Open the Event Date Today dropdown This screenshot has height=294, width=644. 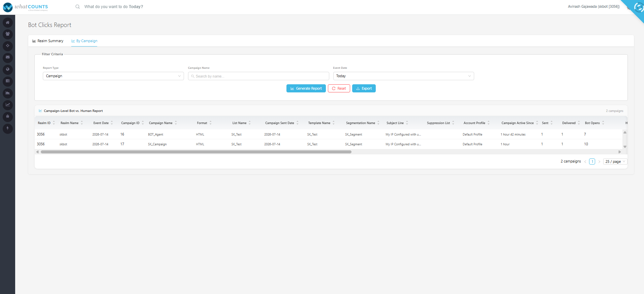(403, 76)
